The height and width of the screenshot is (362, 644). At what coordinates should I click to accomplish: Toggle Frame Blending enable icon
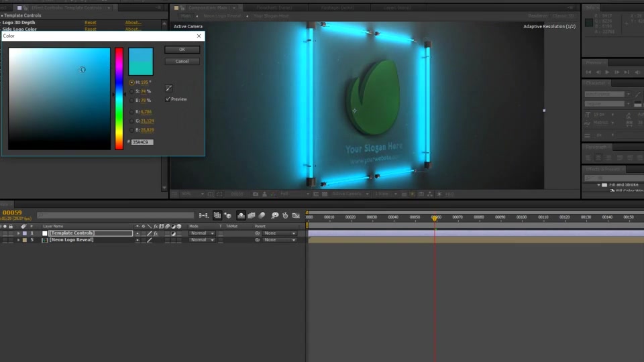[252, 215]
